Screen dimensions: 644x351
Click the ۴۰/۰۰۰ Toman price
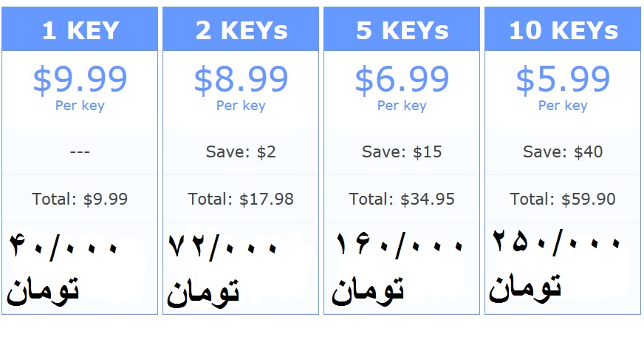click(x=64, y=269)
